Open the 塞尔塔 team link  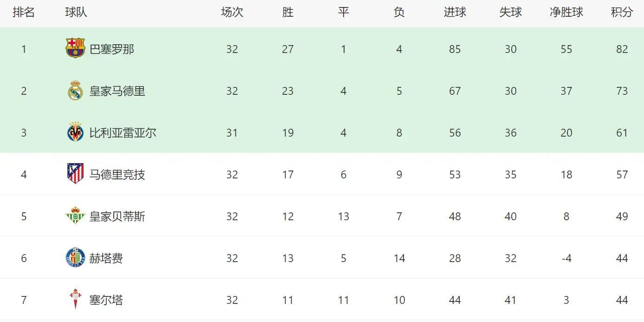106,300
